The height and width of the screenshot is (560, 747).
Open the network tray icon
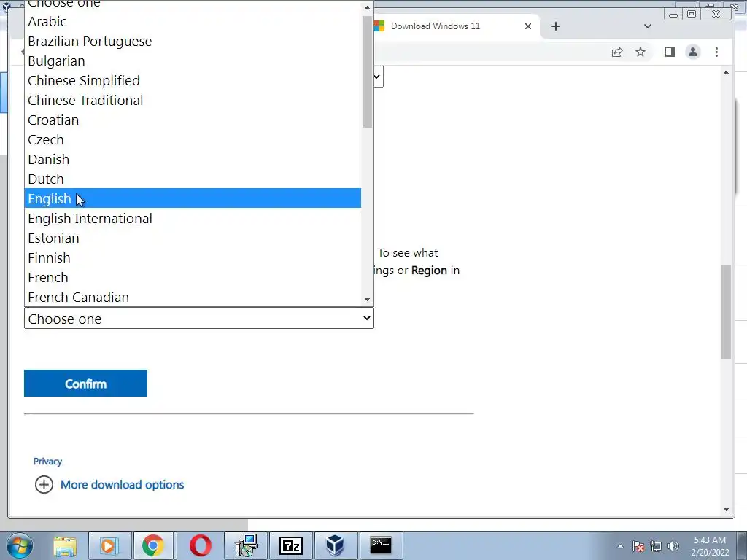pyautogui.click(x=656, y=546)
